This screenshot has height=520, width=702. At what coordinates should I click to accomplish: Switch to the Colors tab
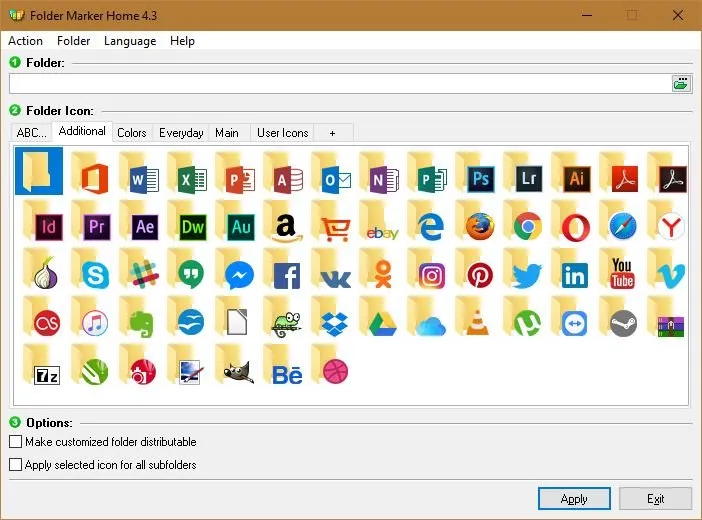pyautogui.click(x=131, y=133)
